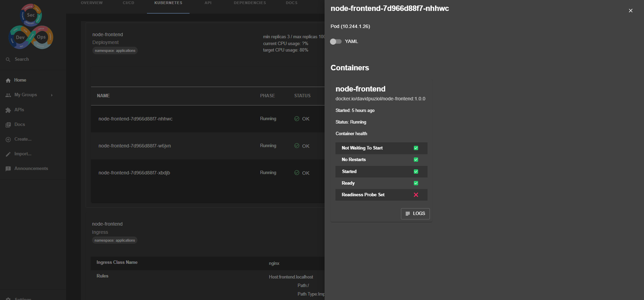Click the Import pencil icon
This screenshot has height=300, width=644.
8,154
